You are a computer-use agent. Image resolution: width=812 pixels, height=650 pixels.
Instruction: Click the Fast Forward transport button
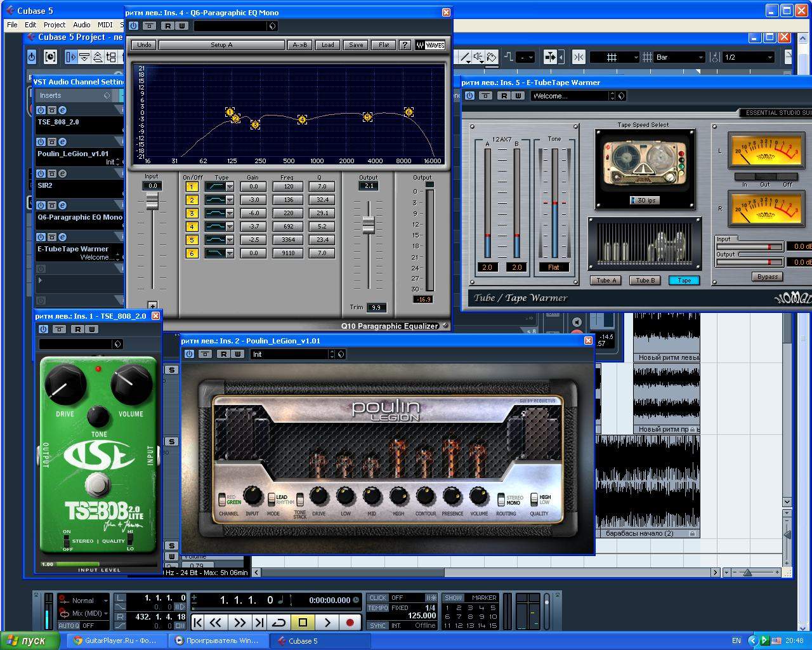(x=240, y=623)
